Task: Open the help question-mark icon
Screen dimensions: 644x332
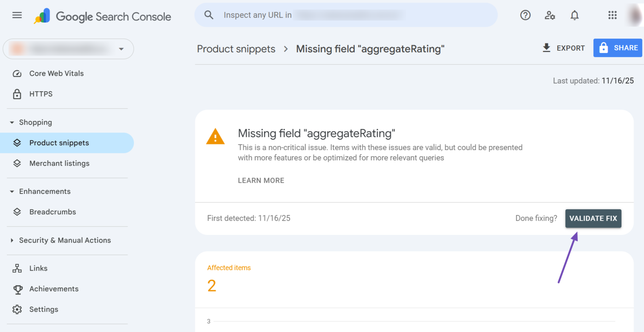Action: (x=525, y=15)
